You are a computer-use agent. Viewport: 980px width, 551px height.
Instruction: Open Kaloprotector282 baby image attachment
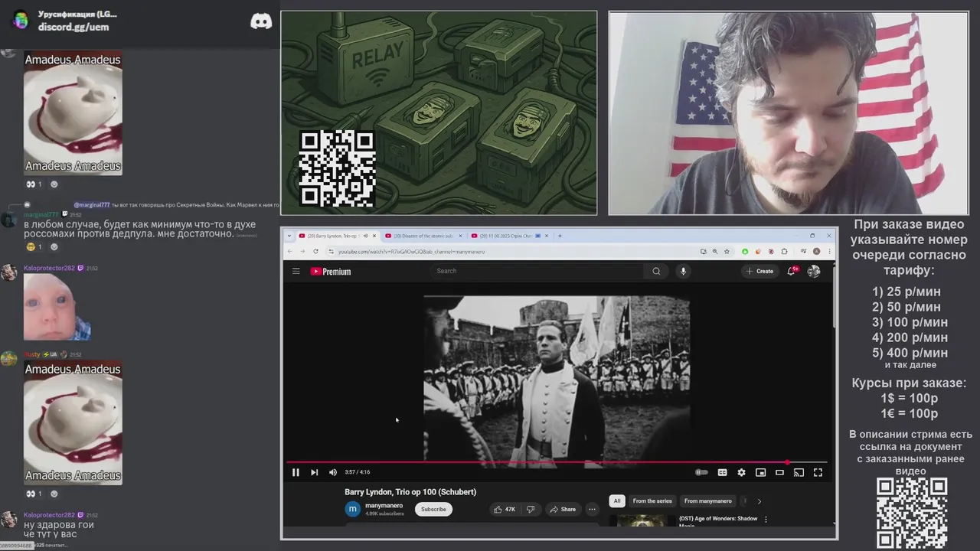[57, 307]
